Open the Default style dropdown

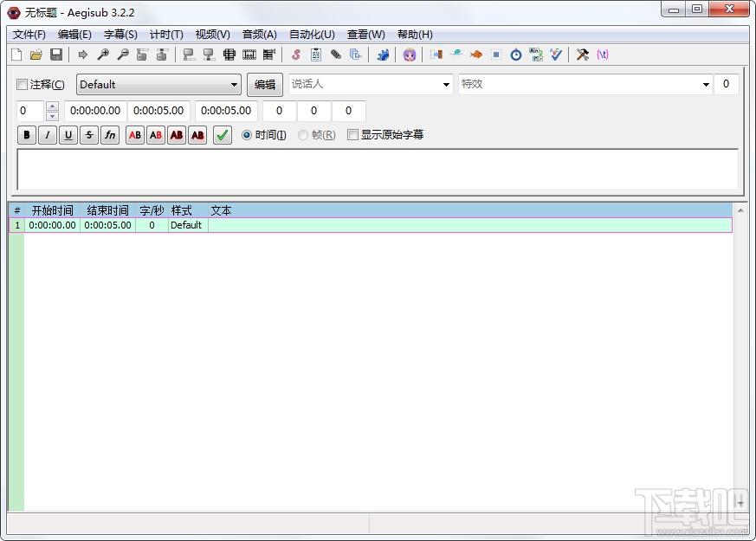(158, 85)
